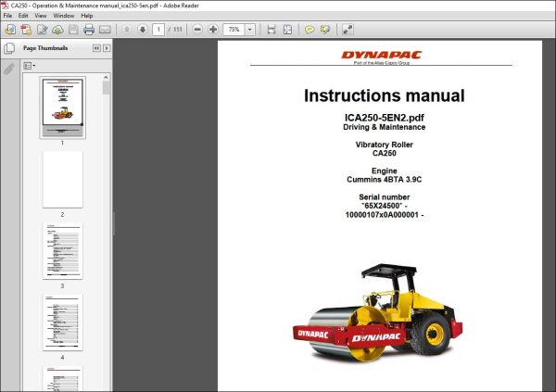This screenshot has height=392, width=556.
Task: Expand the thumbnails panel with right-arrow button
Action: [107, 48]
